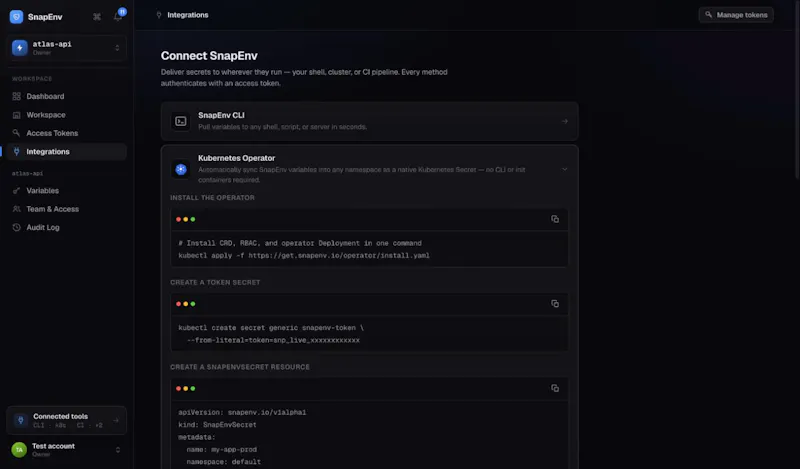Click the name: my-app-prod line
The height and width of the screenshot is (469, 800).
click(221, 450)
